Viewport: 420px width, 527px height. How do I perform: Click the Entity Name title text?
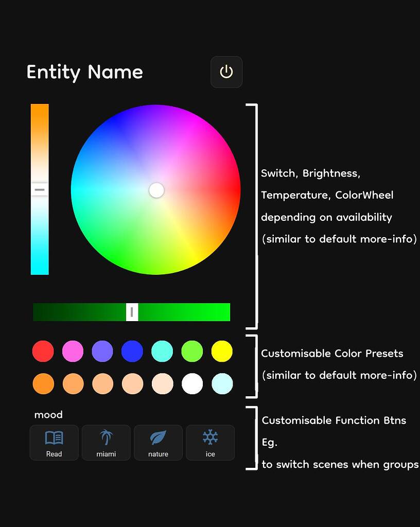(84, 72)
